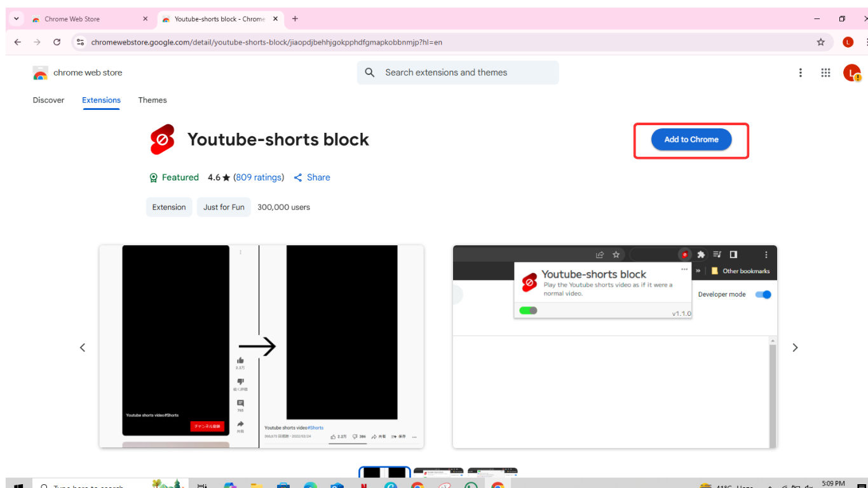Click the Youtube-shorts block title heading
The height and width of the screenshot is (488, 868).
pyautogui.click(x=278, y=140)
